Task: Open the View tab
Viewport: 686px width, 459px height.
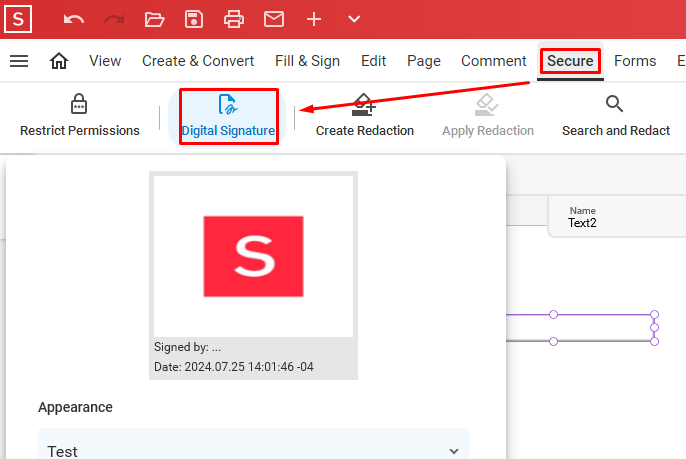Action: click(x=105, y=61)
